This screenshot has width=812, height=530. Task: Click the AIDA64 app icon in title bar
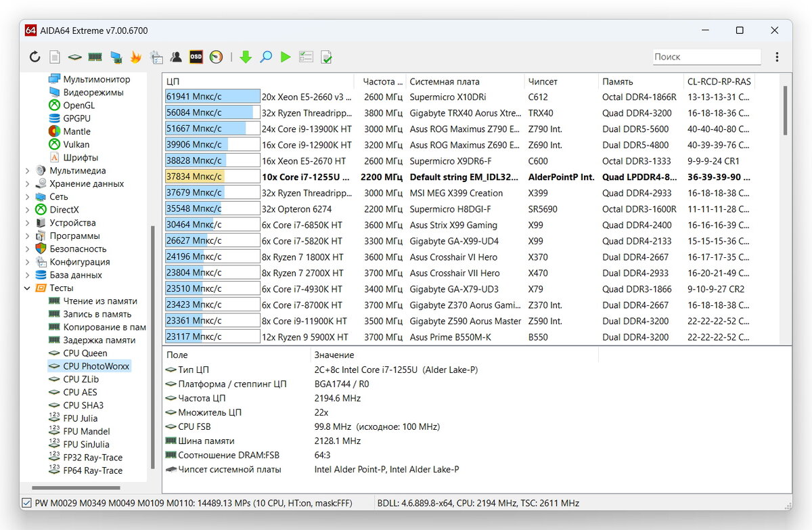30,30
